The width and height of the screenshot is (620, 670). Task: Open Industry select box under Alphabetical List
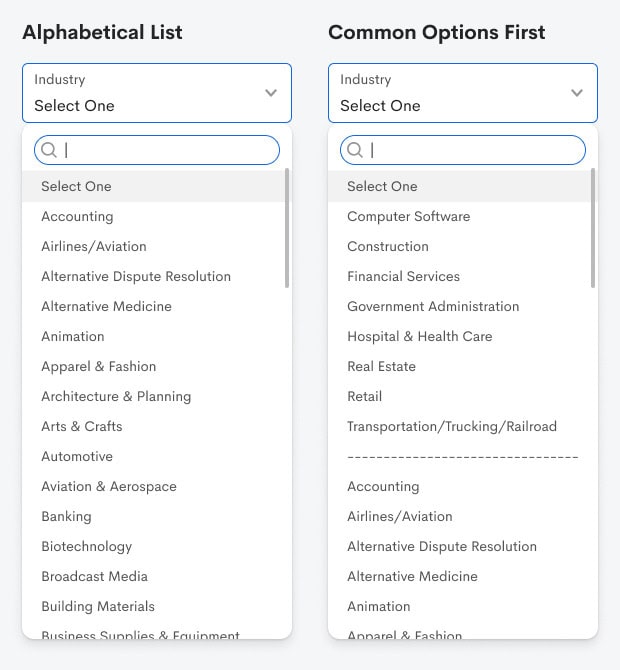(x=150, y=93)
